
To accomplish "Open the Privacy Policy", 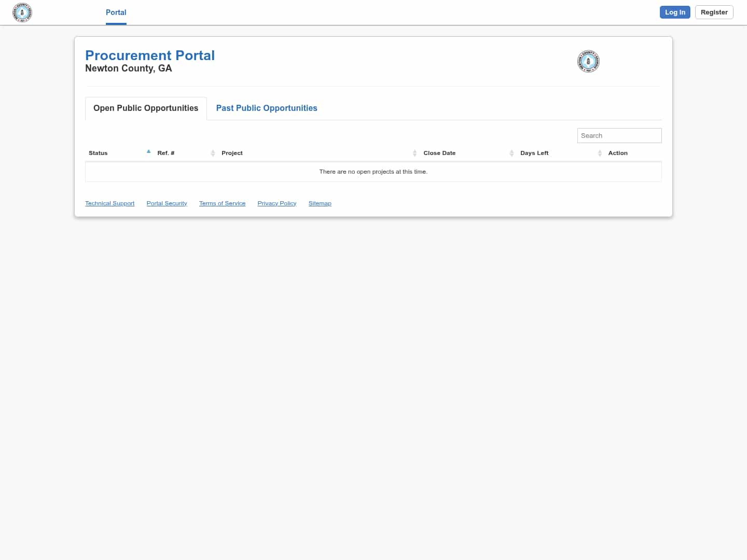I will [276, 203].
